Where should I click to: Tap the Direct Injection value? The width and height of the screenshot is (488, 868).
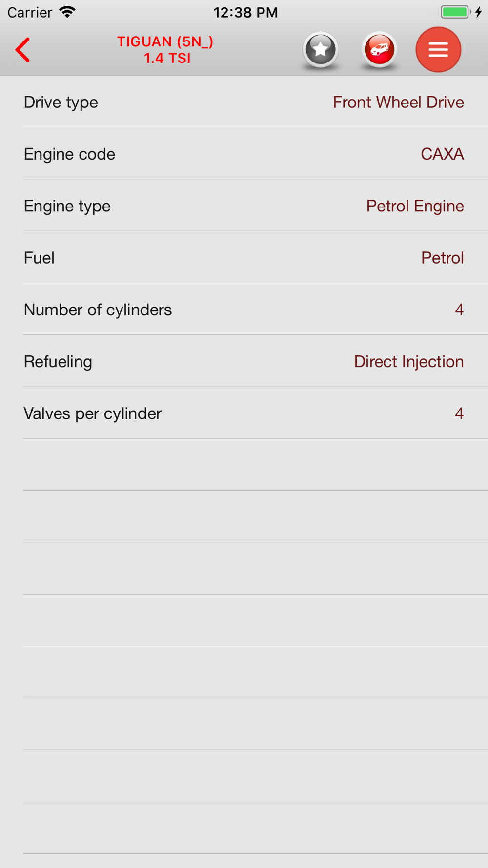point(409,362)
